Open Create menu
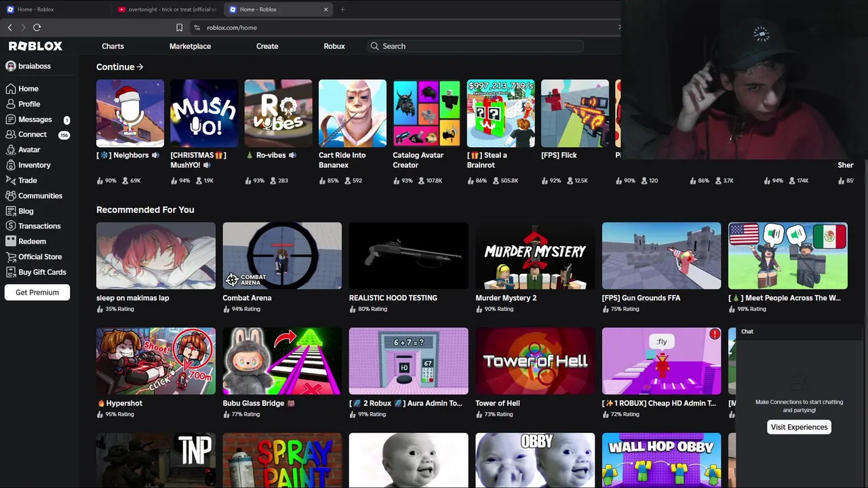Viewport: 868px width, 488px height. [x=267, y=46]
